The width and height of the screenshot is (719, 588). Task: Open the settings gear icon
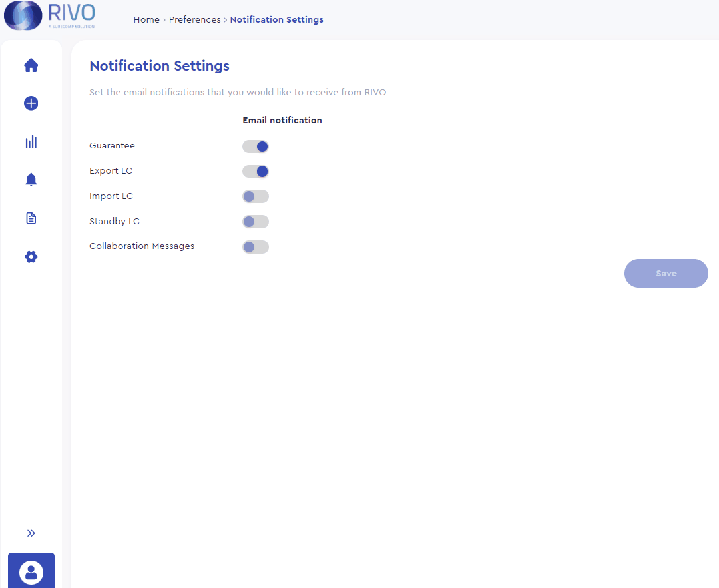[31, 256]
